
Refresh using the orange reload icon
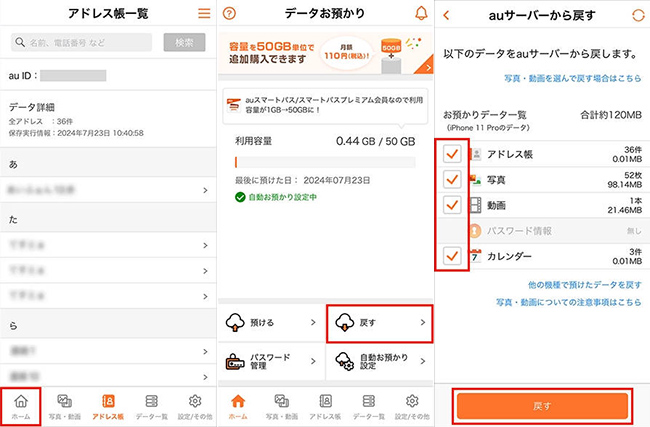click(638, 15)
